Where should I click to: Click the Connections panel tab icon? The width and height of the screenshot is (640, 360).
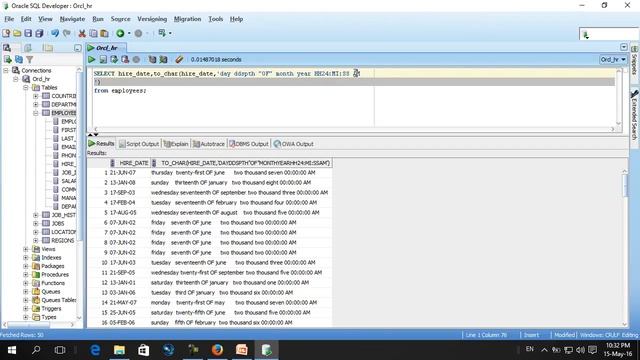coord(7,48)
